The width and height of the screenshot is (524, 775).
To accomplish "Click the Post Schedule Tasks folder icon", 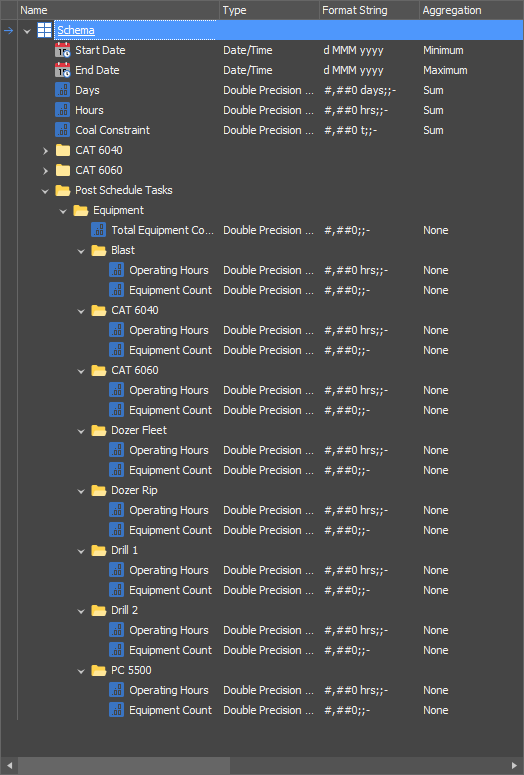I will [x=63, y=190].
